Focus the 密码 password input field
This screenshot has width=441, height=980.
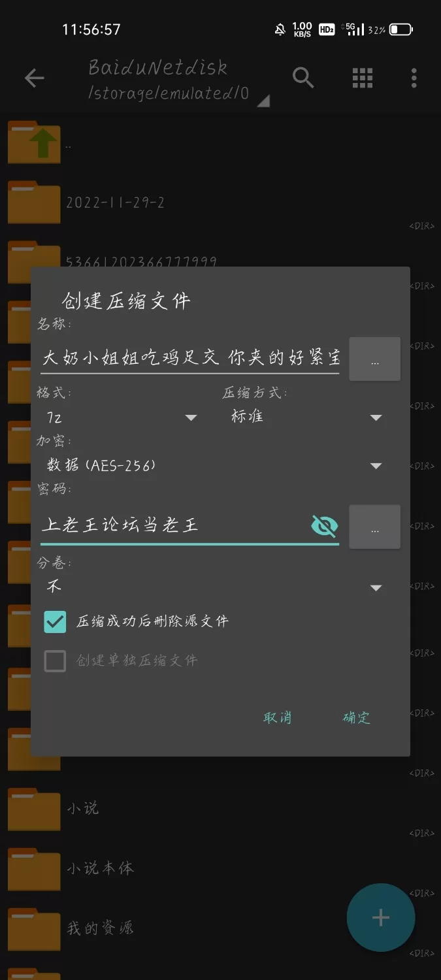click(174, 525)
